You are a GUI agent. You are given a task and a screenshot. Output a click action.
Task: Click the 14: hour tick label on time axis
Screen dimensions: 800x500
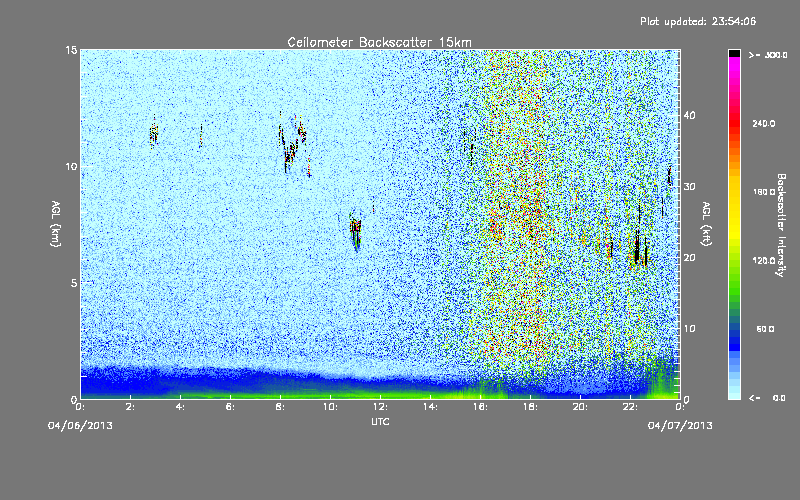tap(430, 407)
